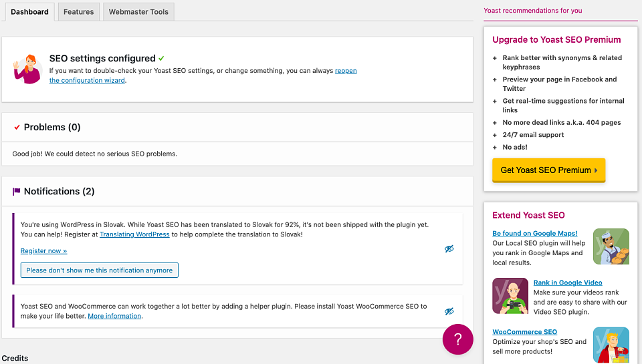The width and height of the screenshot is (642, 364).
Task: Click the purple flag Notifications icon
Action: (16, 192)
